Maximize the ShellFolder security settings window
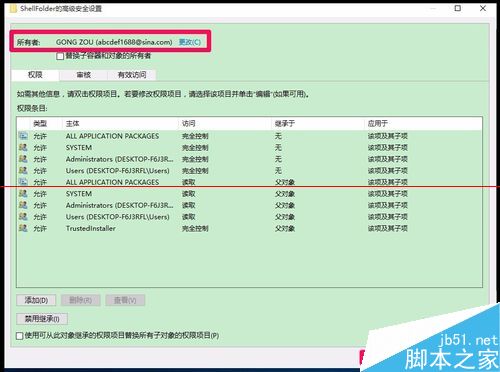 click(458, 8)
